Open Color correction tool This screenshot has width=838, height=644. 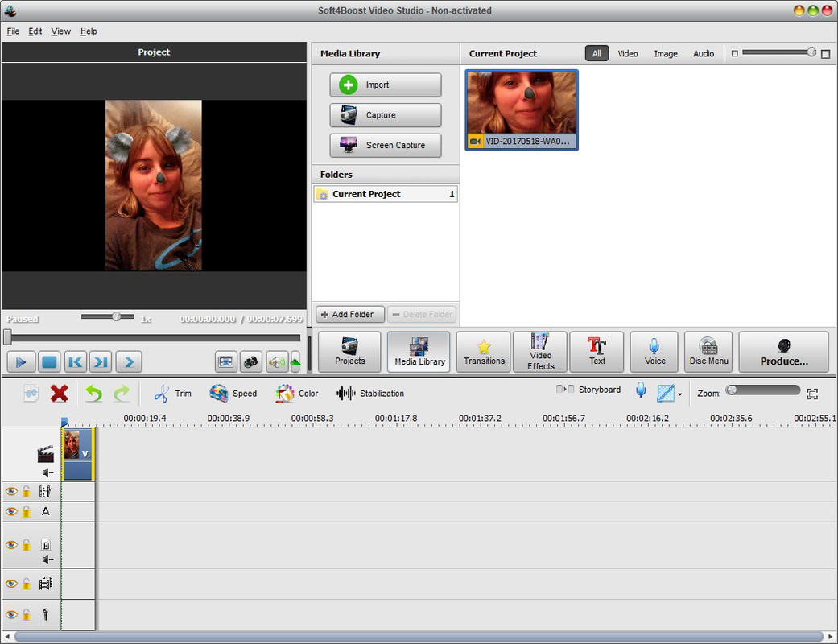tap(296, 394)
